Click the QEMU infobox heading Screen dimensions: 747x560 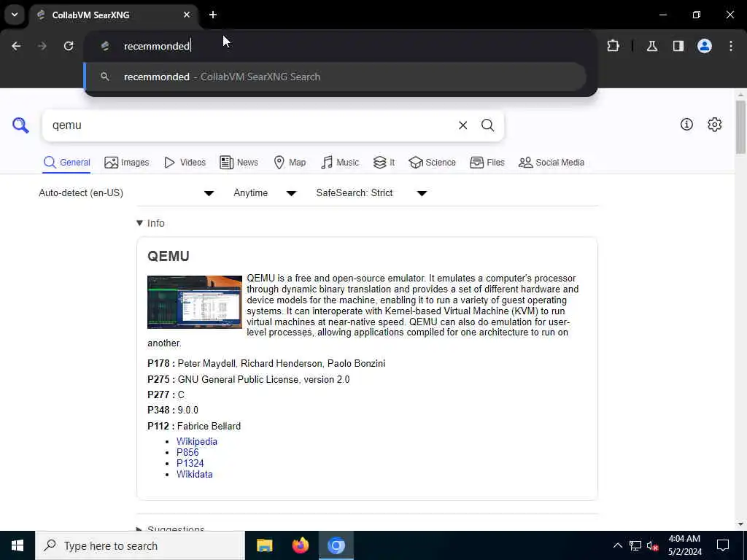click(x=169, y=256)
